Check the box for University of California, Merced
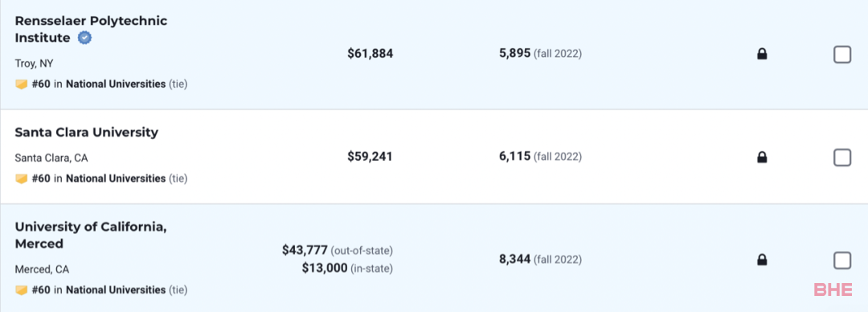 pyautogui.click(x=842, y=261)
